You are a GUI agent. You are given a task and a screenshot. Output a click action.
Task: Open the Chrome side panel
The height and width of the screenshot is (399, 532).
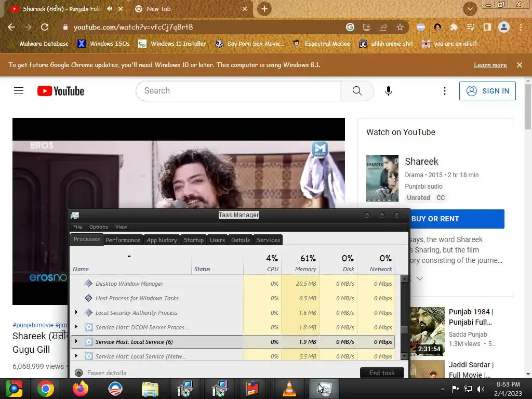(487, 27)
